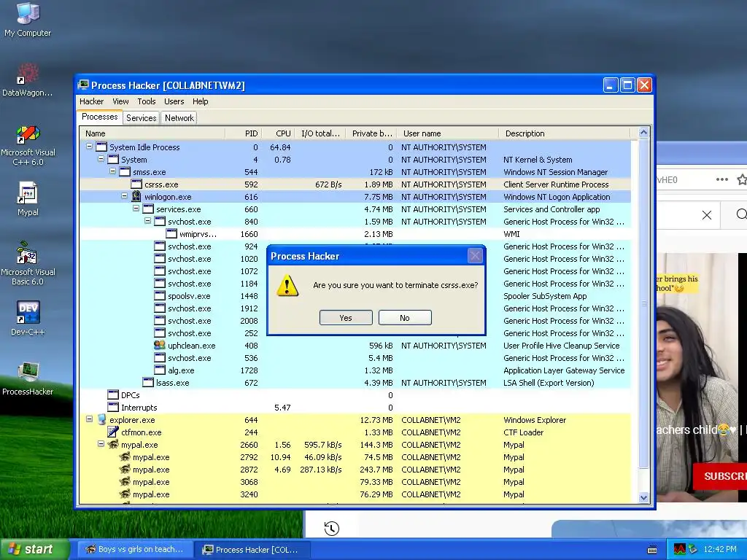The width and height of the screenshot is (747, 560).
Task: Click the Process Hacker title bar icon
Action: [x=83, y=85]
